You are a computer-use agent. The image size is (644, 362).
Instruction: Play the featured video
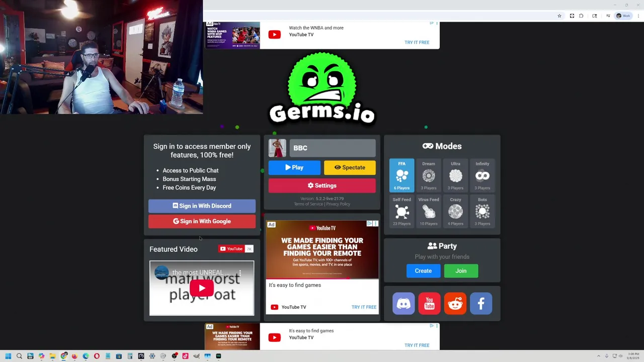202,288
